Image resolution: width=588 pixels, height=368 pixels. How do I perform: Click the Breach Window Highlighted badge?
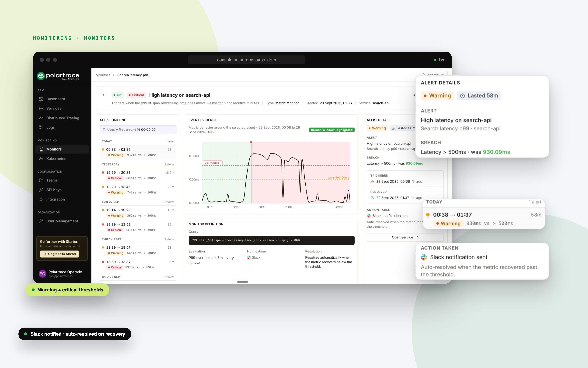click(332, 130)
